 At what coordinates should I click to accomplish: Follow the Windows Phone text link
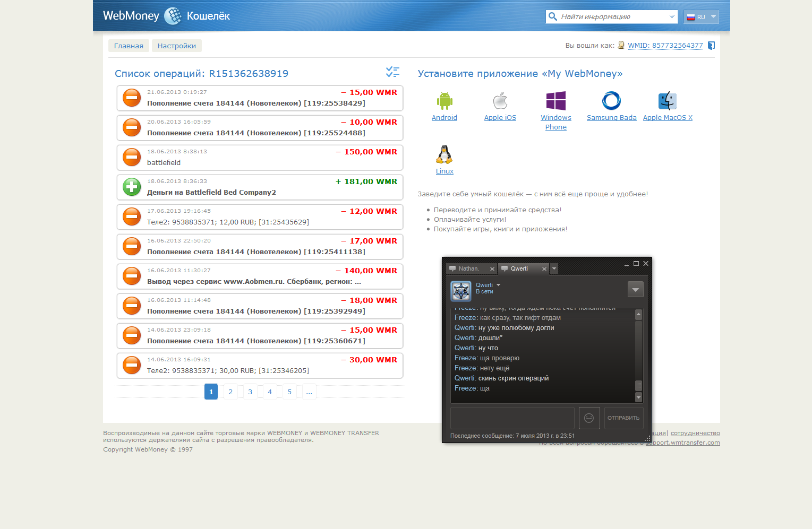[x=556, y=123]
